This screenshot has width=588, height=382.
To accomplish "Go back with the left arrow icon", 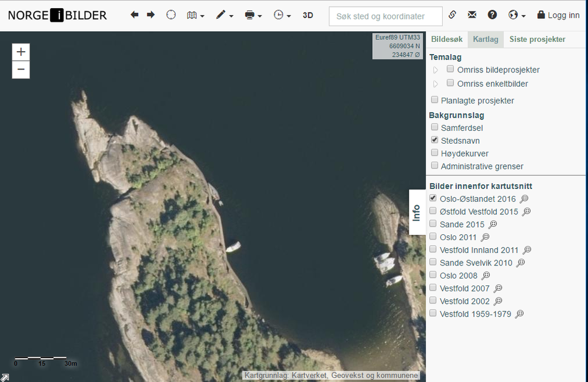I will pyautogui.click(x=134, y=15).
